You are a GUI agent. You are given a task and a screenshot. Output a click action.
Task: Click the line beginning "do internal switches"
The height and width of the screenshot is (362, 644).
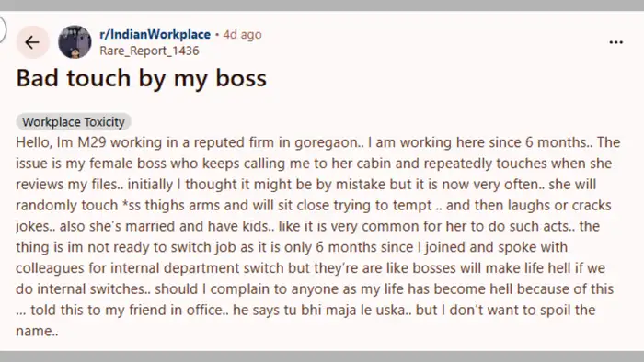[315, 288]
